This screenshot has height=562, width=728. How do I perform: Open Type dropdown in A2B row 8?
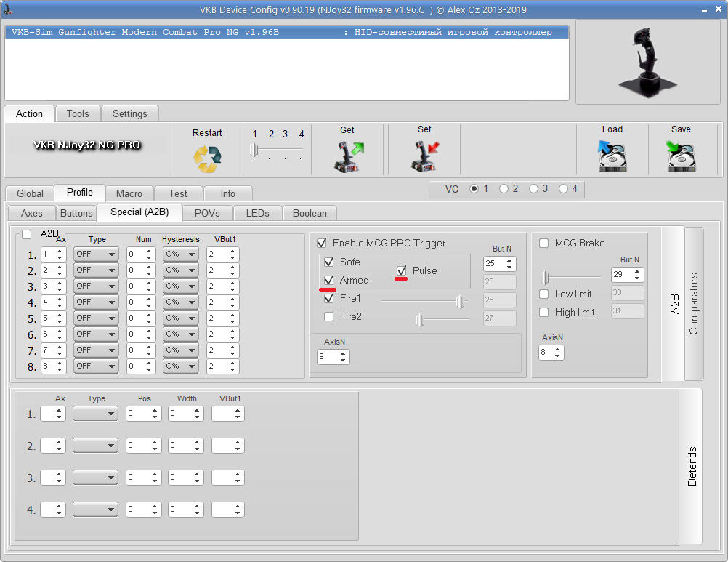(96, 366)
